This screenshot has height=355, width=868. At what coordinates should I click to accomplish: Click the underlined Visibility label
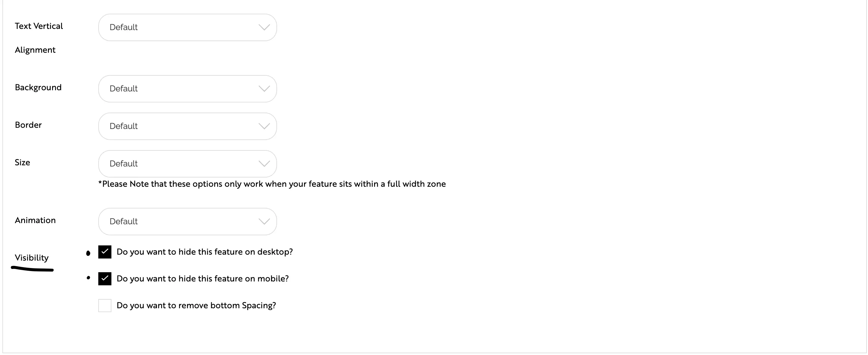[32, 258]
